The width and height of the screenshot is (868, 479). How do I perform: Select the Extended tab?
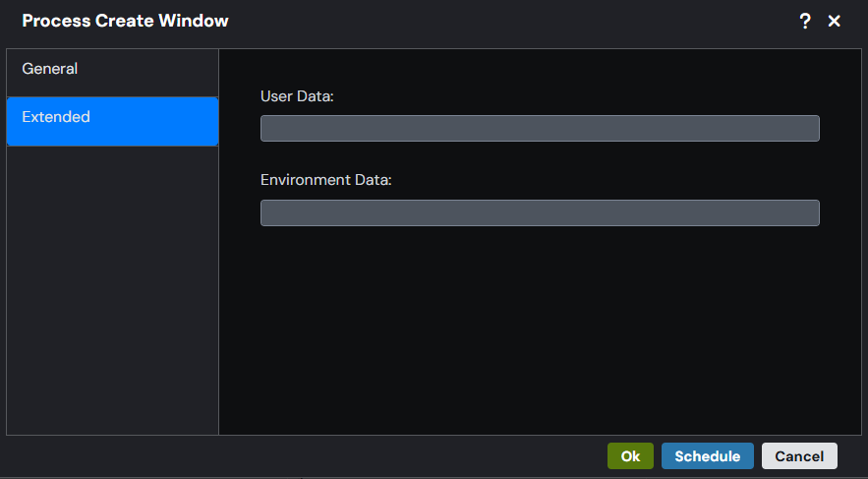tap(112, 121)
